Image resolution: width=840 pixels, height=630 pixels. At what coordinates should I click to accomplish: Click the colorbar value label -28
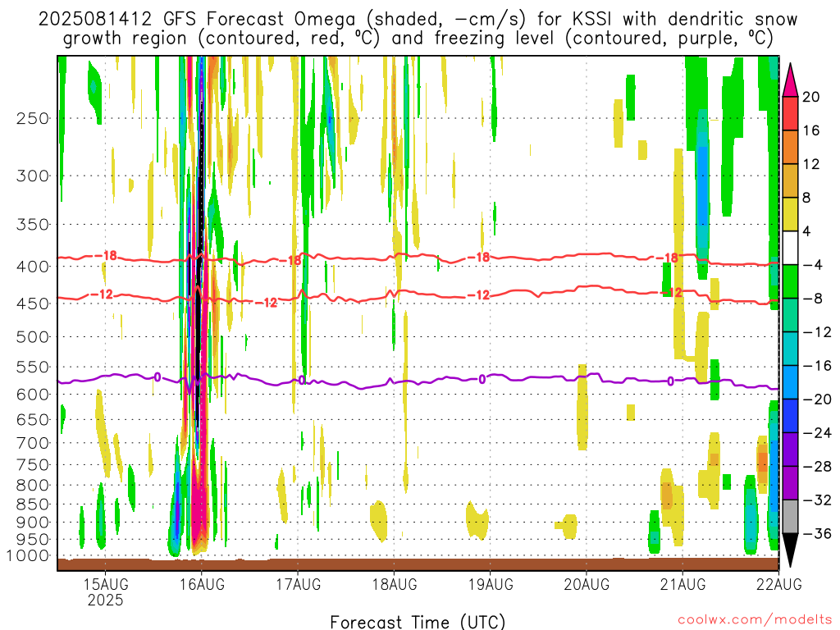point(817,467)
